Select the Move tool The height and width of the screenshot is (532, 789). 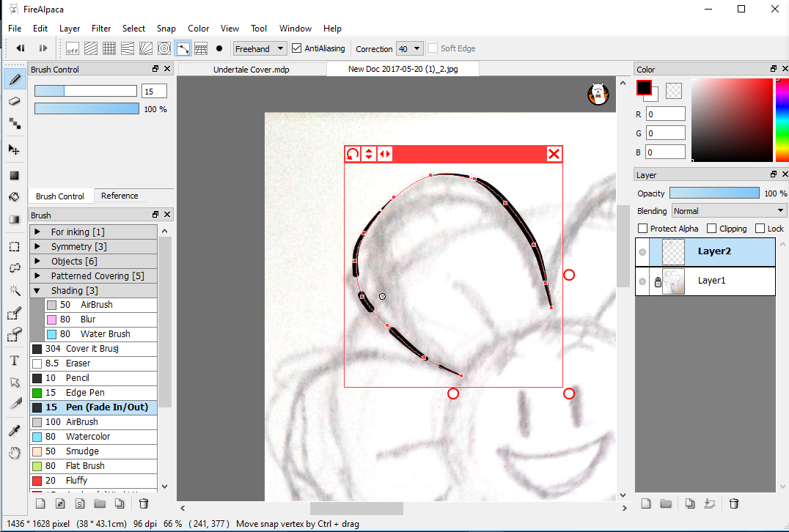15,149
